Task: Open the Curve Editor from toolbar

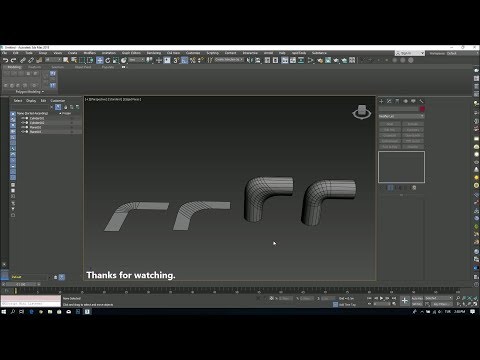Action: click(293, 60)
